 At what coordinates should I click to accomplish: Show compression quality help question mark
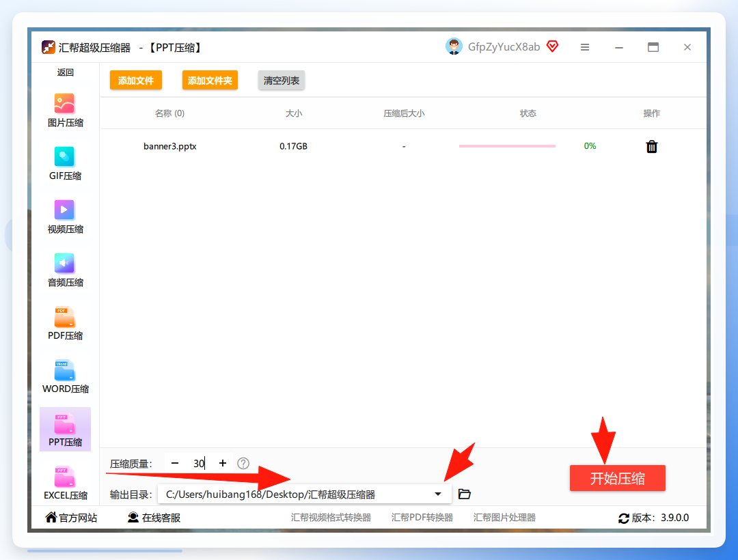[x=243, y=464]
